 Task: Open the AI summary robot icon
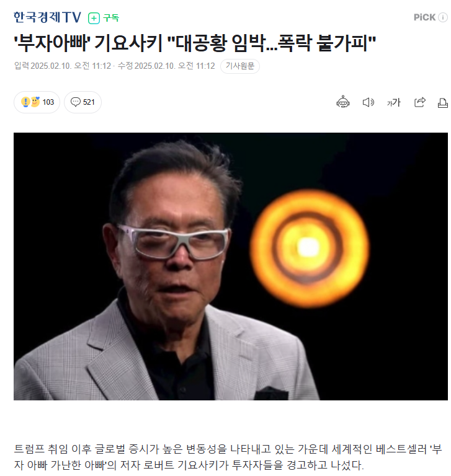point(343,102)
